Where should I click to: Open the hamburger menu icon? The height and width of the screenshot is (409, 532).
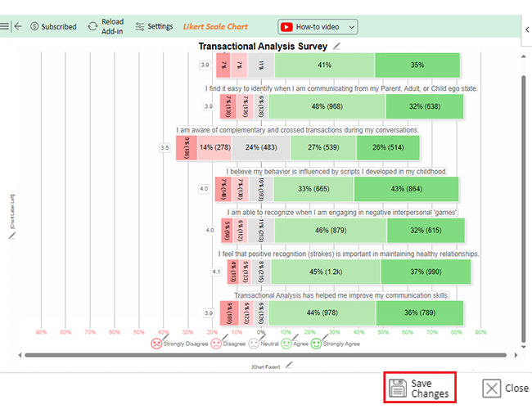point(4,26)
